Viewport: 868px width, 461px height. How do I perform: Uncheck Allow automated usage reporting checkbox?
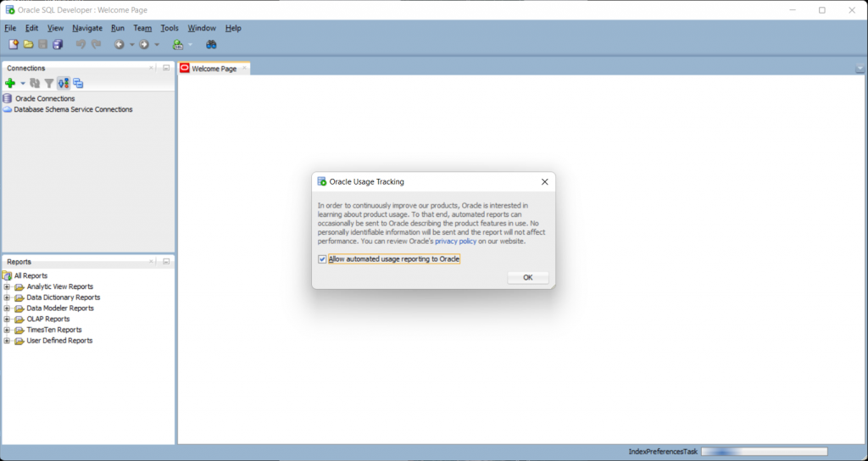(x=322, y=259)
